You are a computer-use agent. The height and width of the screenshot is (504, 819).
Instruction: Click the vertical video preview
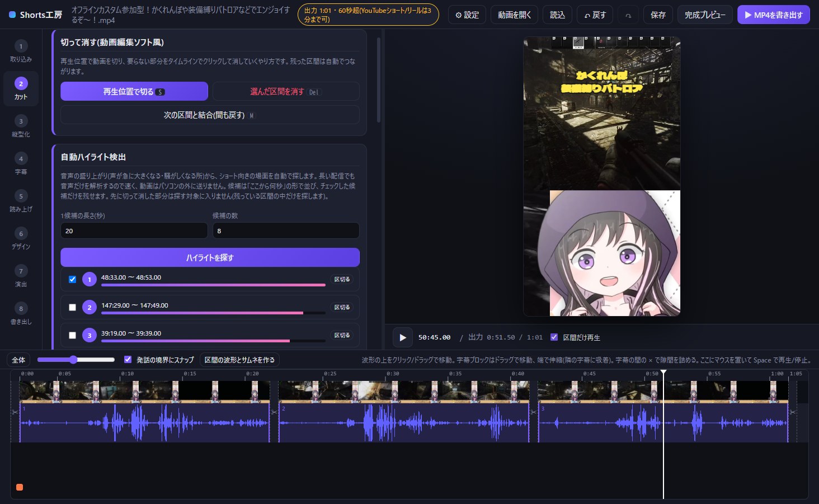[602, 176]
